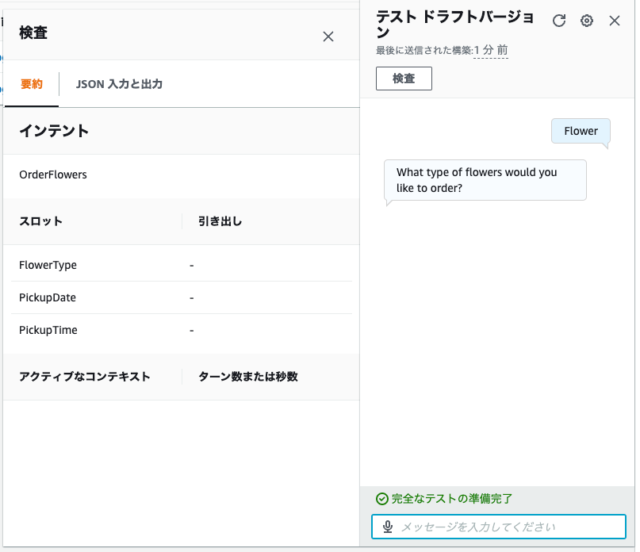The height and width of the screenshot is (552, 640).
Task: Click the アクティブなコンテキスト column header
Action: 84,376
